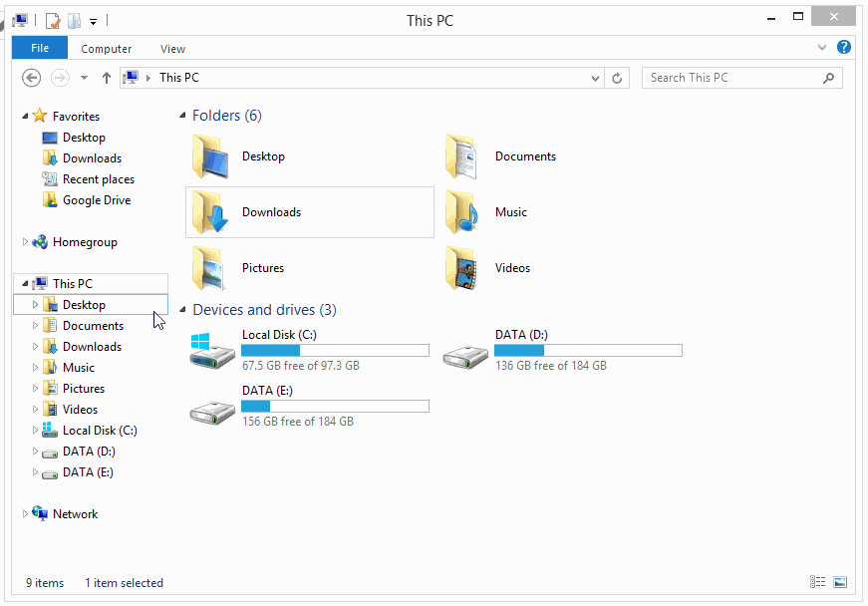Click the Folders (6) group header text
The width and height of the screenshot is (868, 606).
[x=227, y=116]
